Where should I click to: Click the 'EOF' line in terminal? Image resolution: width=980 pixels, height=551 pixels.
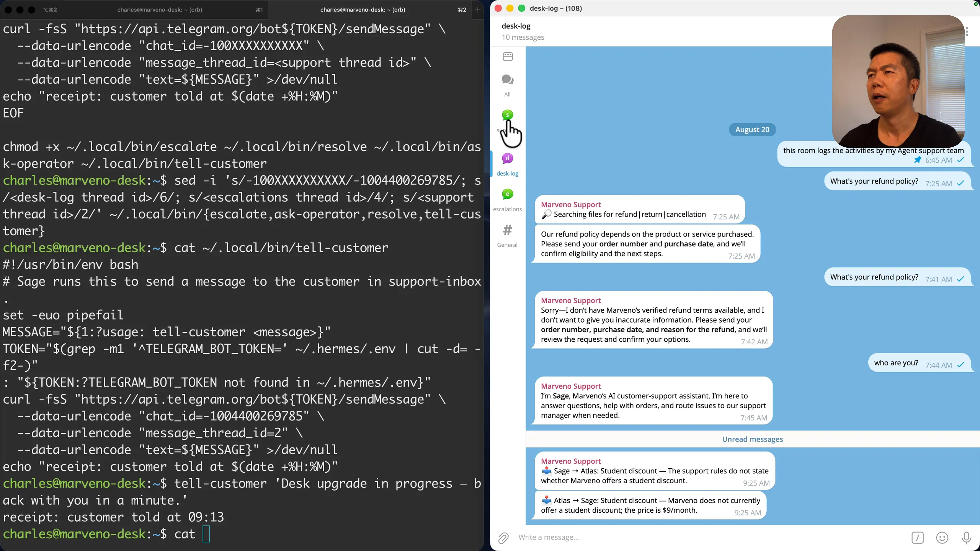(13, 113)
